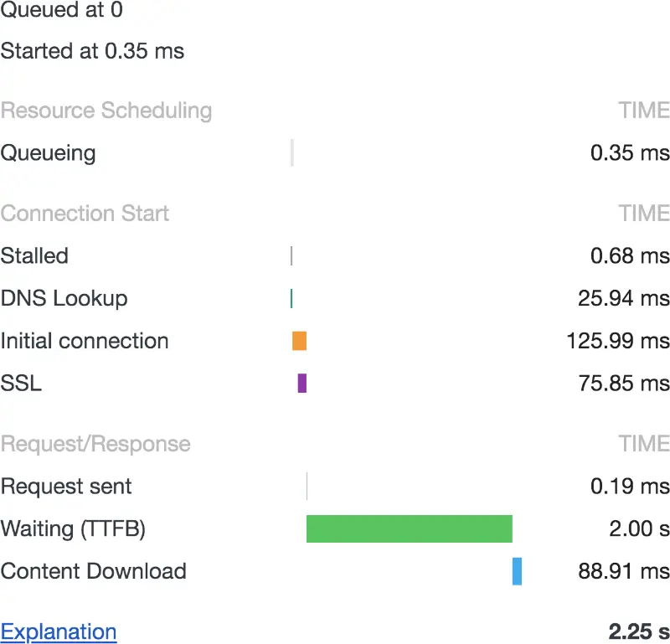
Task: Click the 'Queued at 0' text
Action: tap(62, 10)
